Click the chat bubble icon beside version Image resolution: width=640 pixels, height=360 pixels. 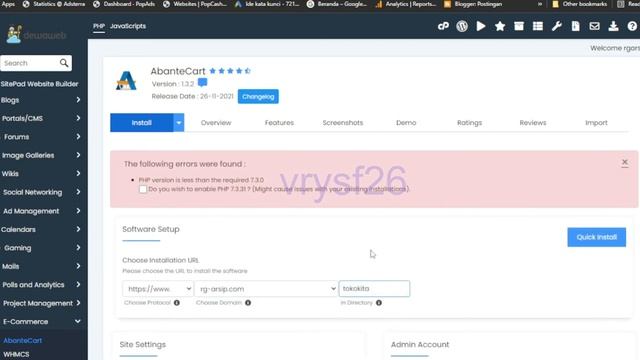click(202, 83)
